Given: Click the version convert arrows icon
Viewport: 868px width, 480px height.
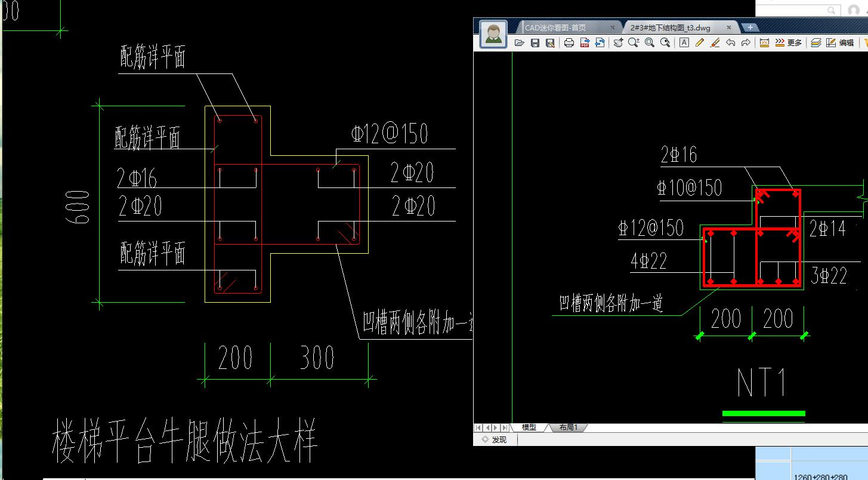Looking at the screenshot, I should click(600, 42).
